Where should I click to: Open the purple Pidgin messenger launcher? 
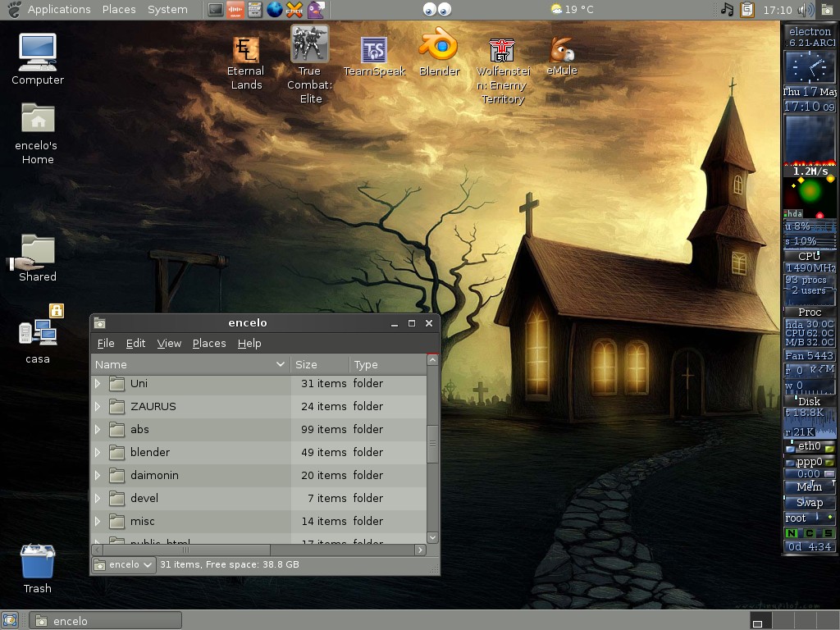316,9
